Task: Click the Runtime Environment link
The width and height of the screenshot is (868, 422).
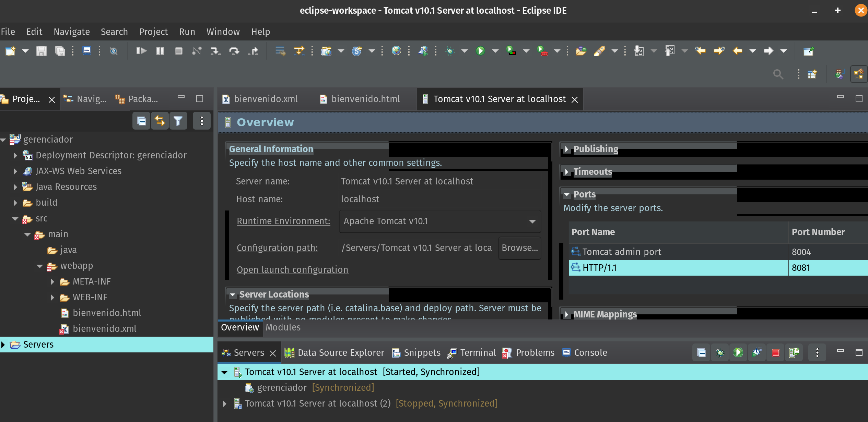Action: point(283,221)
